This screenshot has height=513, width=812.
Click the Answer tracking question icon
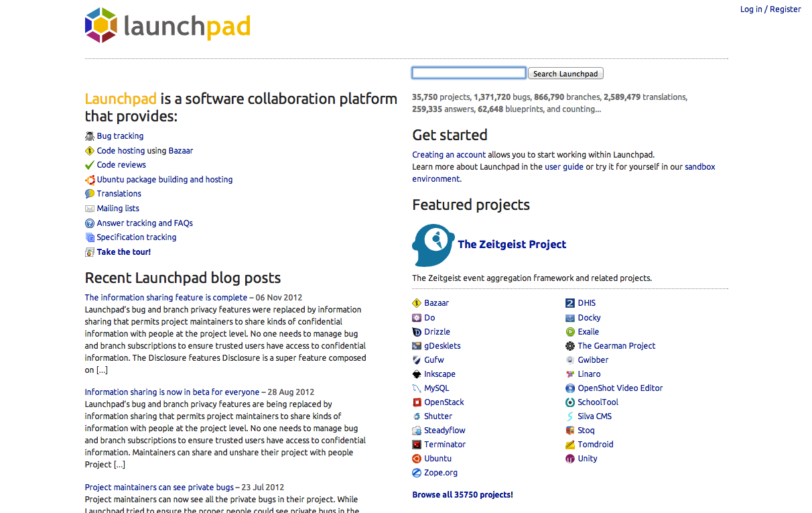[x=90, y=223]
